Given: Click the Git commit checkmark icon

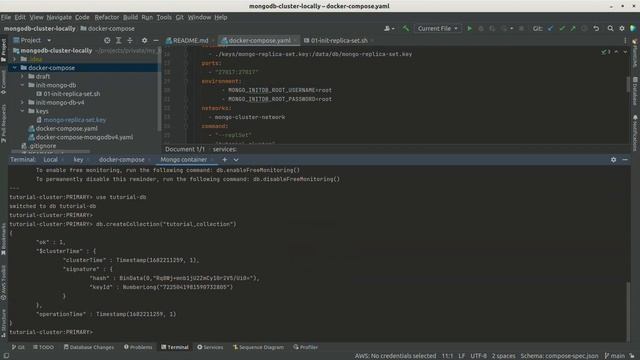Looking at the screenshot, I should (562, 29).
